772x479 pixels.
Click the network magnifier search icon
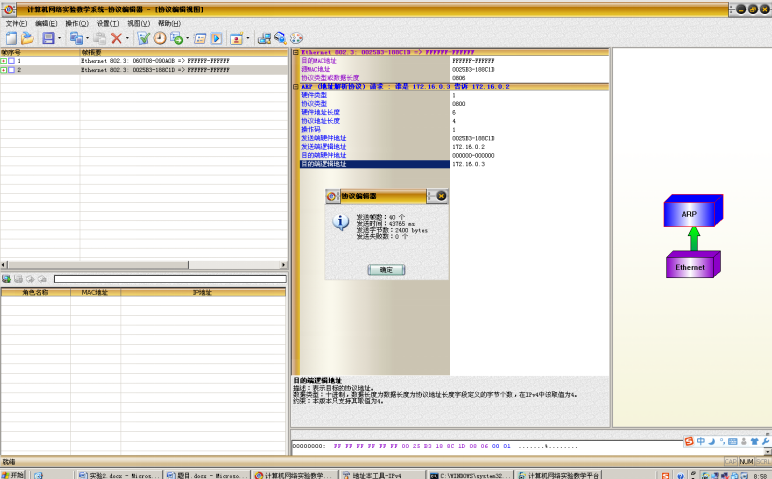pos(280,38)
